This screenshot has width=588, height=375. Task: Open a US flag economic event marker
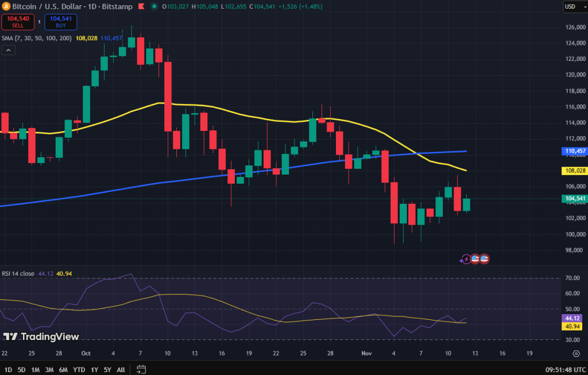[475, 259]
